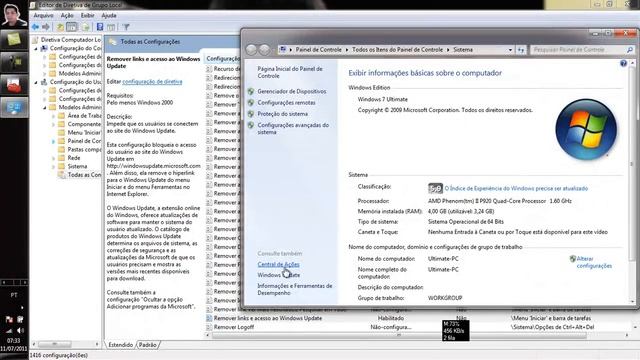Image resolution: width=640 pixels, height=360 pixels.
Task: Expand the Área de Trabalho folder arrow
Action: 53,116
